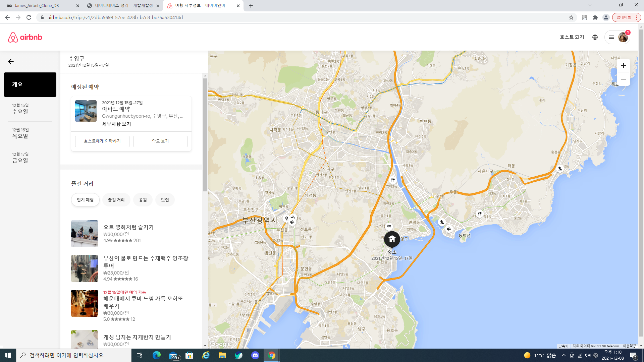Zoom in the map with plus button
Viewport: 644px width, 362px height.
(x=623, y=65)
